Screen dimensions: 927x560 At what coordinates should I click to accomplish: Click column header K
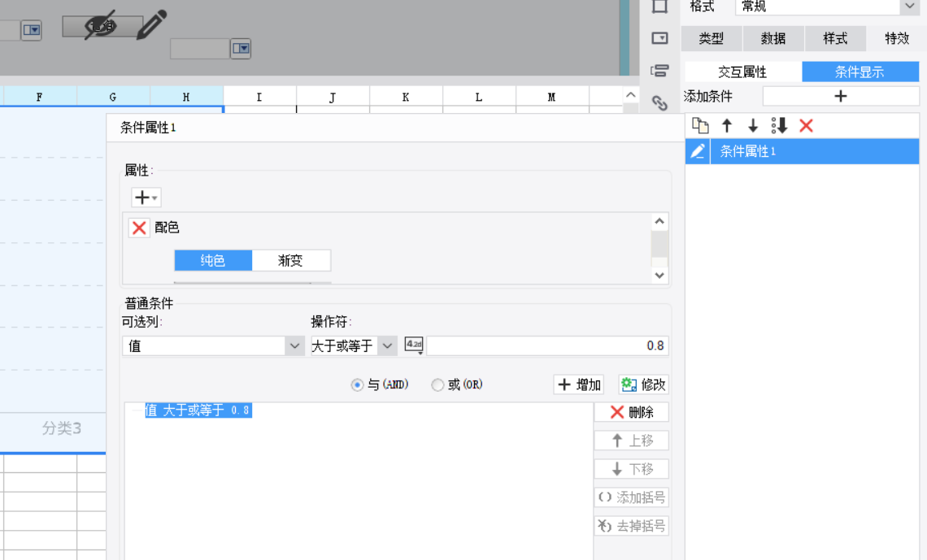pos(406,97)
